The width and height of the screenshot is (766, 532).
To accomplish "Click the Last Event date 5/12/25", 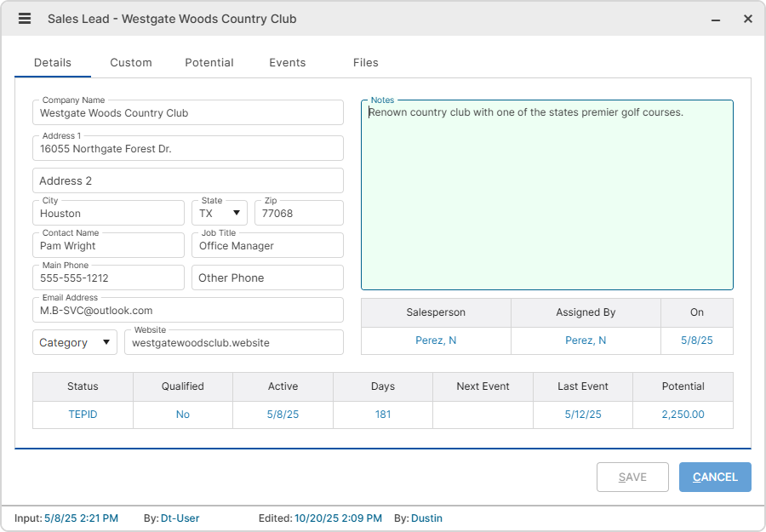I will [x=583, y=415].
